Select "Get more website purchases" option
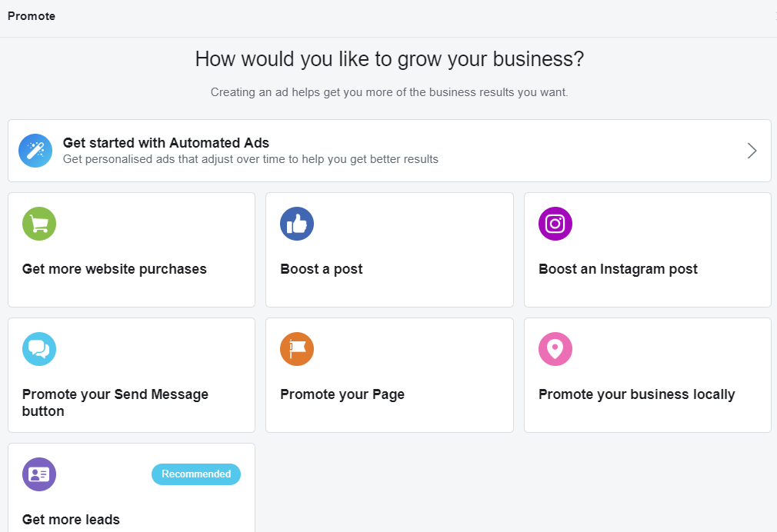This screenshot has height=532, width=777. 115,269
